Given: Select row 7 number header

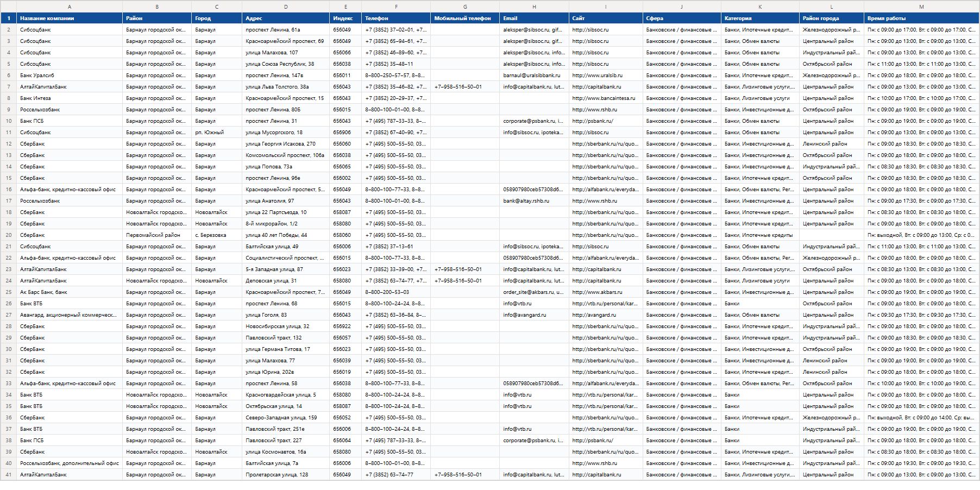Looking at the screenshot, I should click(8, 86).
